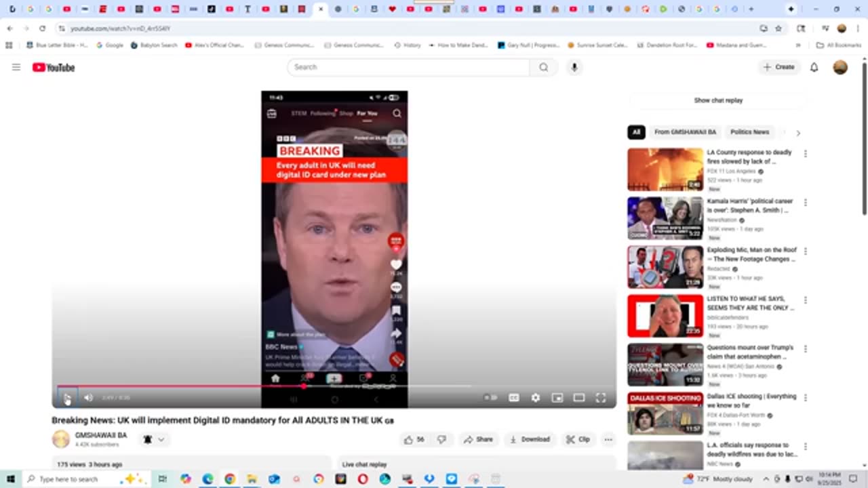The image size is (868, 488).
Task: Open options for Kamala Harris video
Action: [806, 203]
